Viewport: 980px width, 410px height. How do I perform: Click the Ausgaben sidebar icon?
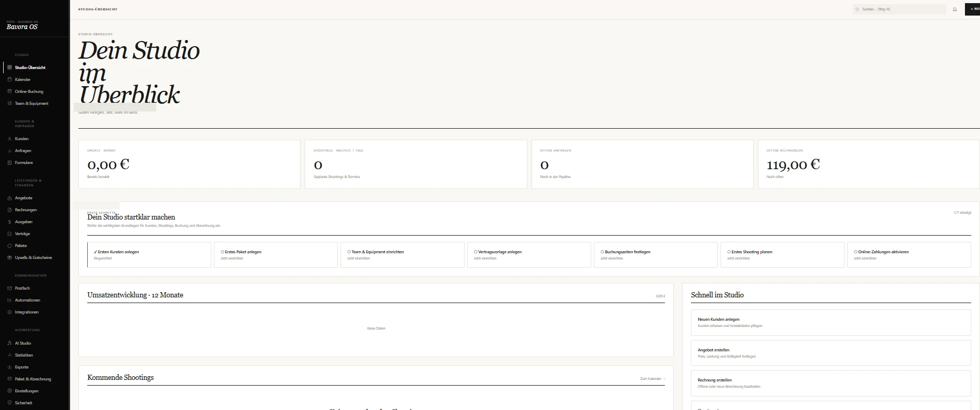[x=10, y=222]
